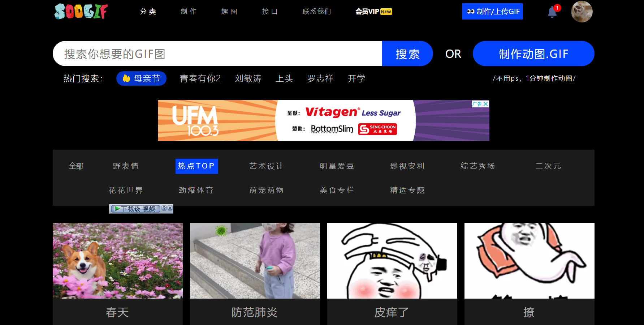Switch to the 二次元 category tab
Screen dimensions: 644x325
point(548,166)
